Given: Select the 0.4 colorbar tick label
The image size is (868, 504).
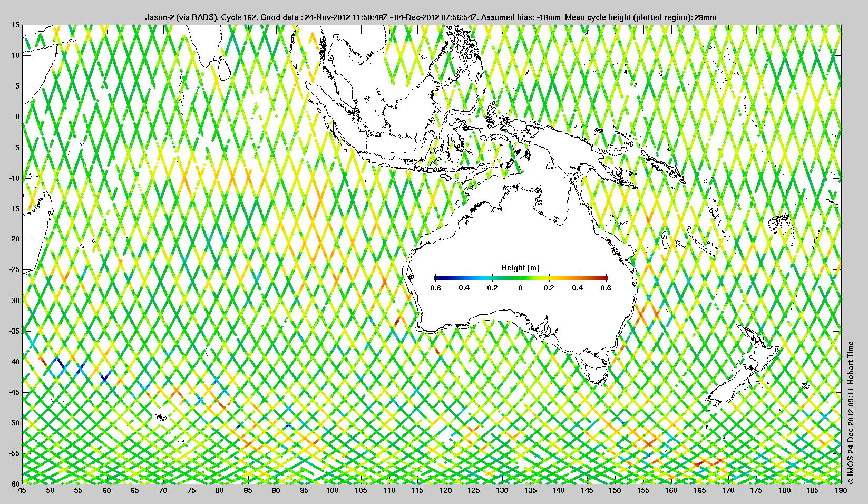Looking at the screenshot, I should click(578, 288).
